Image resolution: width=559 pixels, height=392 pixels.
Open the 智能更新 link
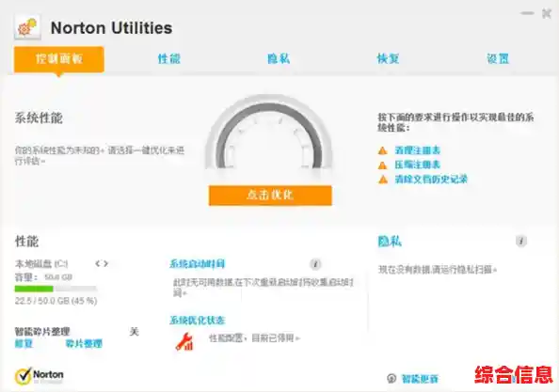(x=420, y=379)
